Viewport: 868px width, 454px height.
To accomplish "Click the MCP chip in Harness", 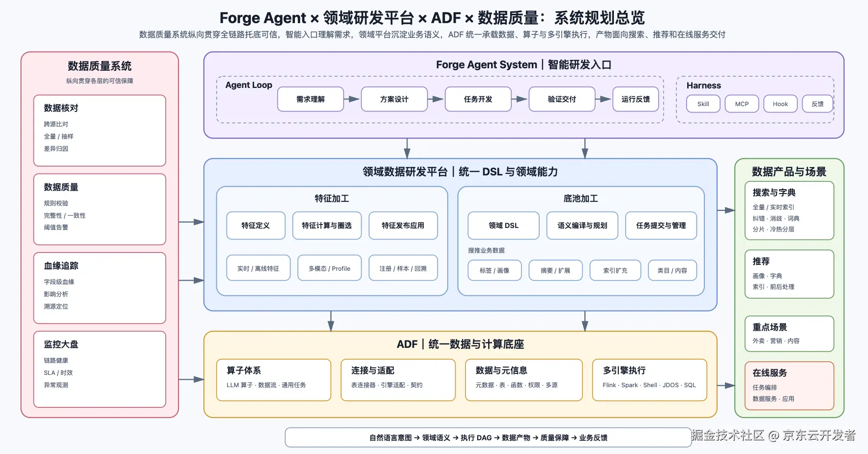I will 742,104.
